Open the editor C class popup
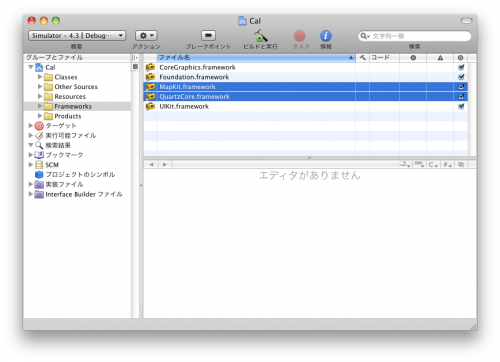The width and height of the screenshot is (500, 362). tap(433, 164)
